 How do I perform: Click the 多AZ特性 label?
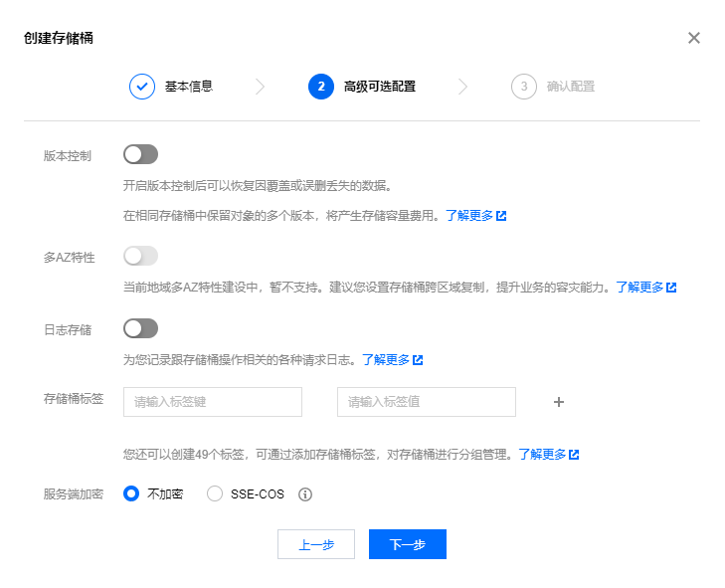tap(70, 258)
